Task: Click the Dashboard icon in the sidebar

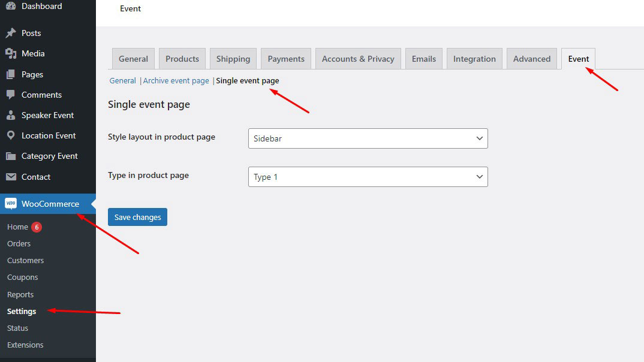Action: coord(10,7)
